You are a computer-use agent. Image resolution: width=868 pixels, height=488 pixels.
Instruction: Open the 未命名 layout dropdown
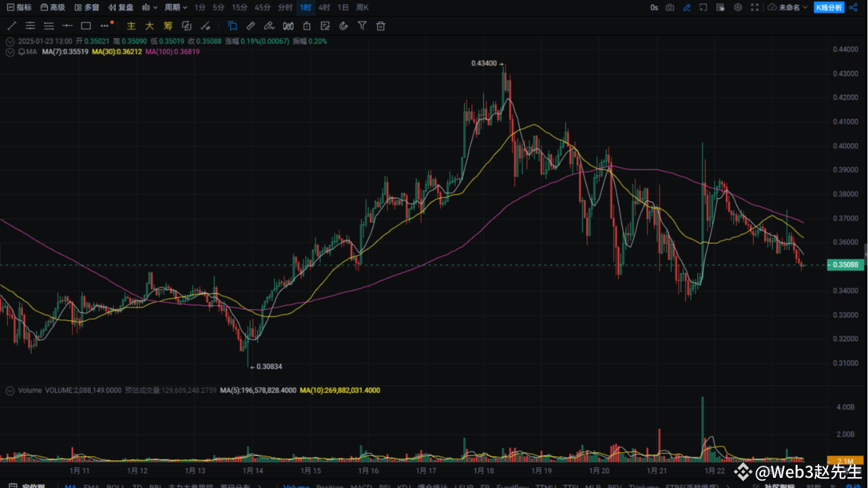[790, 7]
